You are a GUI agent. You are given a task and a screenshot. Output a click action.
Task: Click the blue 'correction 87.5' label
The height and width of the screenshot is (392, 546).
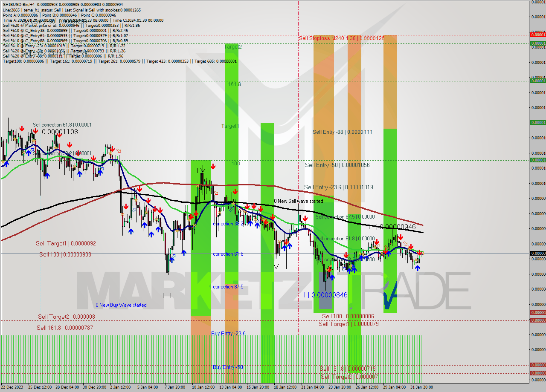(x=228, y=287)
